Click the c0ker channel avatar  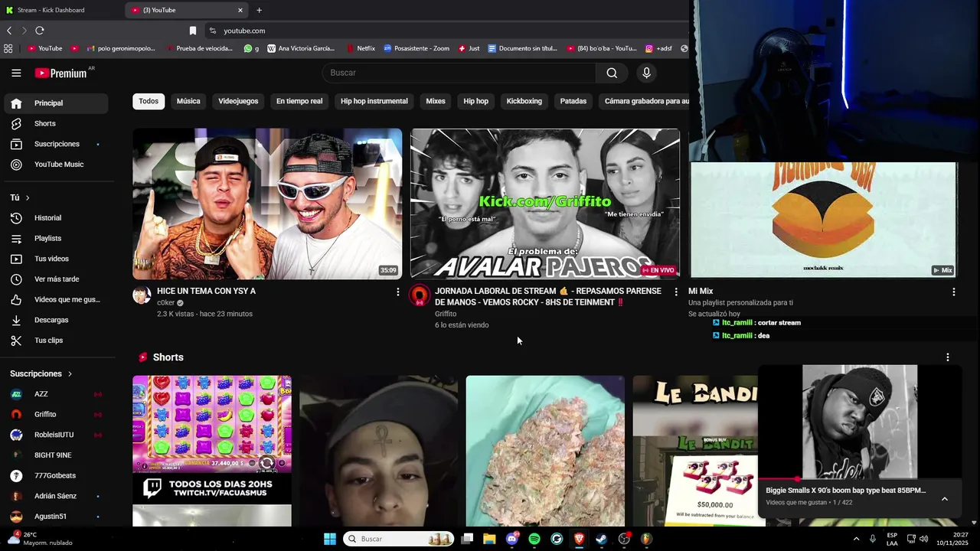[142, 295]
